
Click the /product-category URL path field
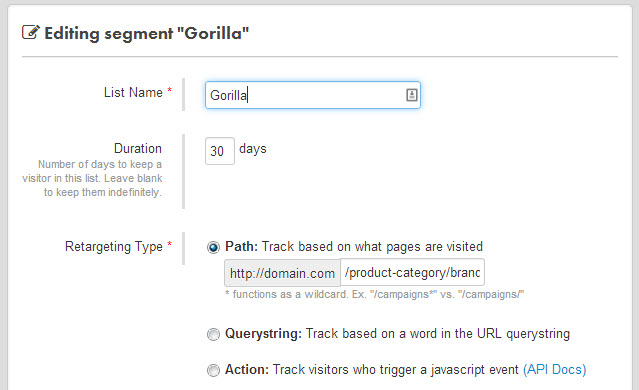pyautogui.click(x=412, y=272)
